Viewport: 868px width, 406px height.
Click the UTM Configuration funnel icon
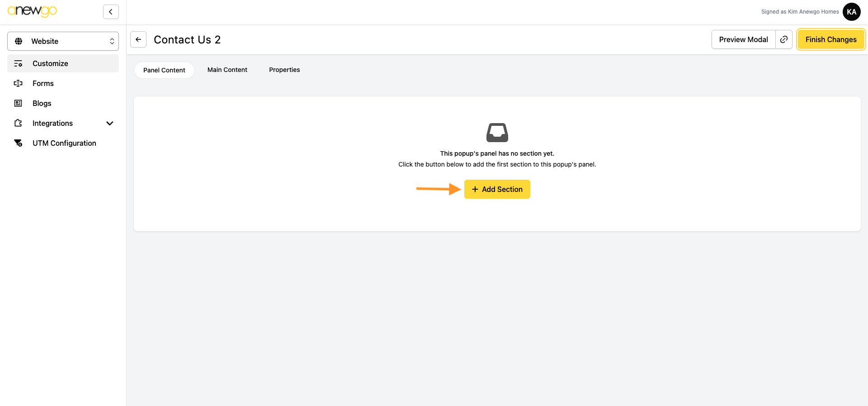point(18,143)
